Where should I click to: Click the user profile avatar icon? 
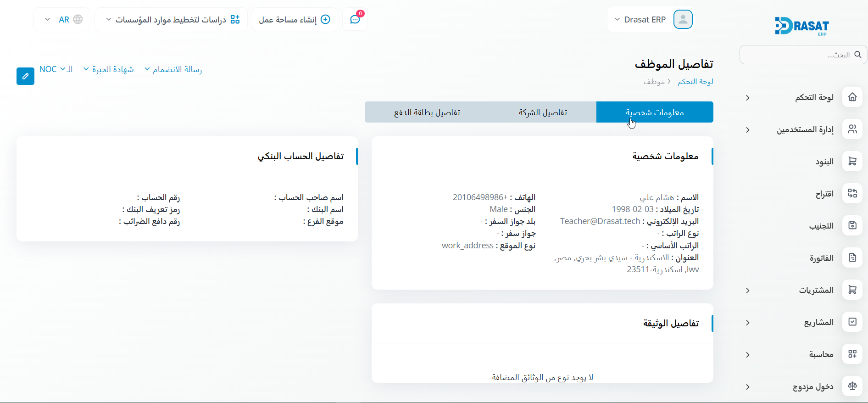683,19
